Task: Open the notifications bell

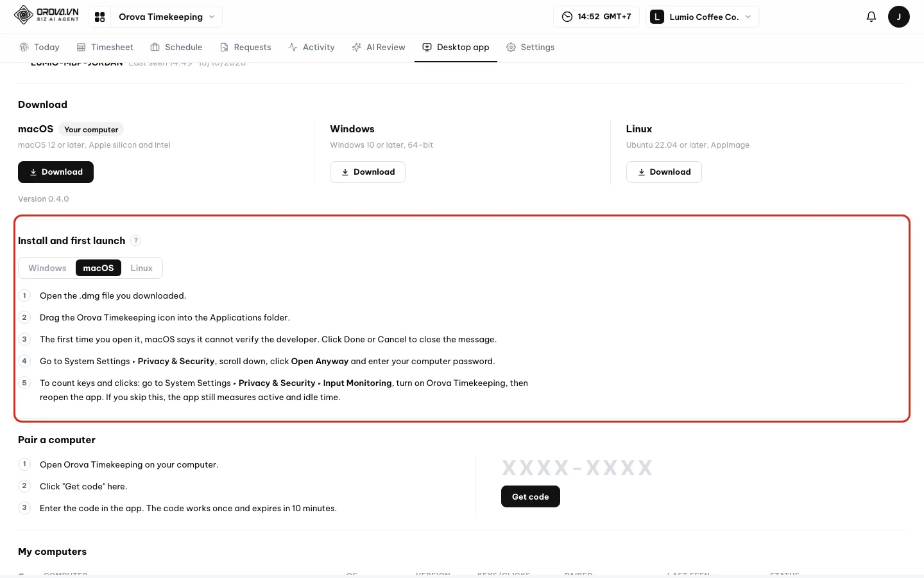Action: tap(871, 17)
